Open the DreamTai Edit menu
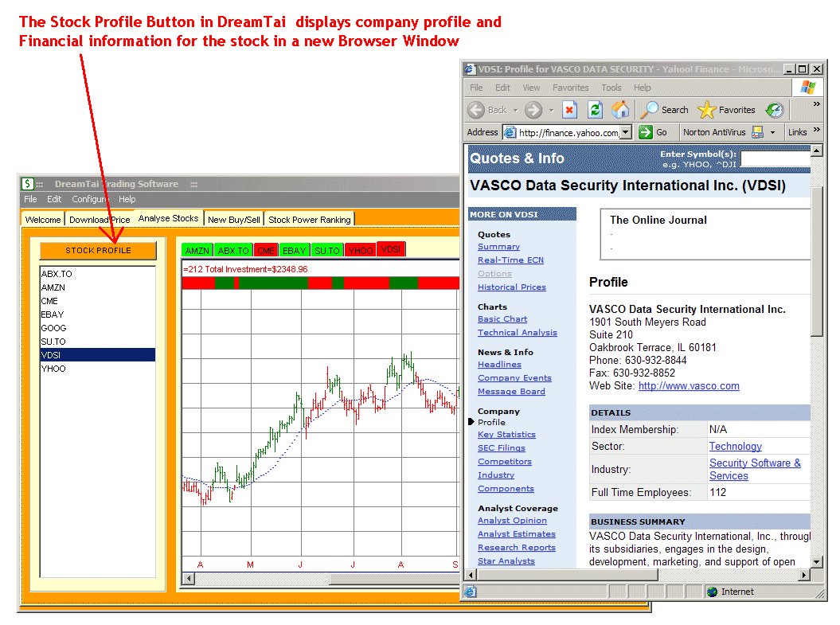The width and height of the screenshot is (840, 625). click(x=54, y=199)
